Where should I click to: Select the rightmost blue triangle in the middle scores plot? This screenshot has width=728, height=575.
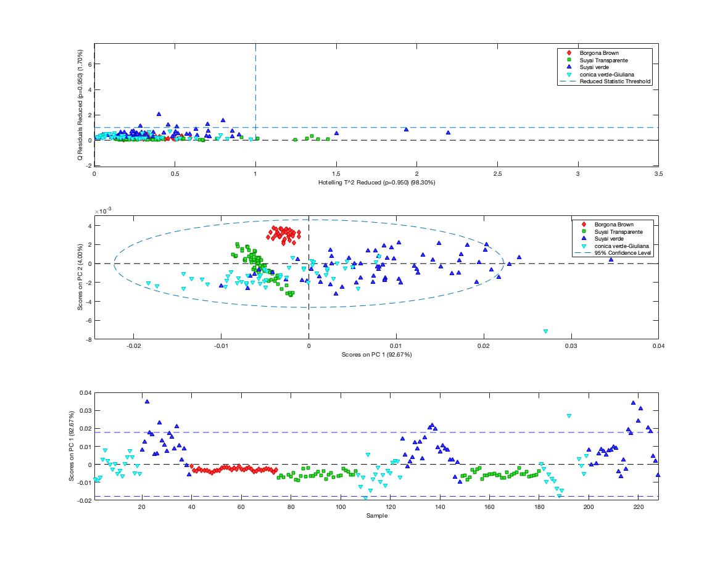(x=611, y=260)
